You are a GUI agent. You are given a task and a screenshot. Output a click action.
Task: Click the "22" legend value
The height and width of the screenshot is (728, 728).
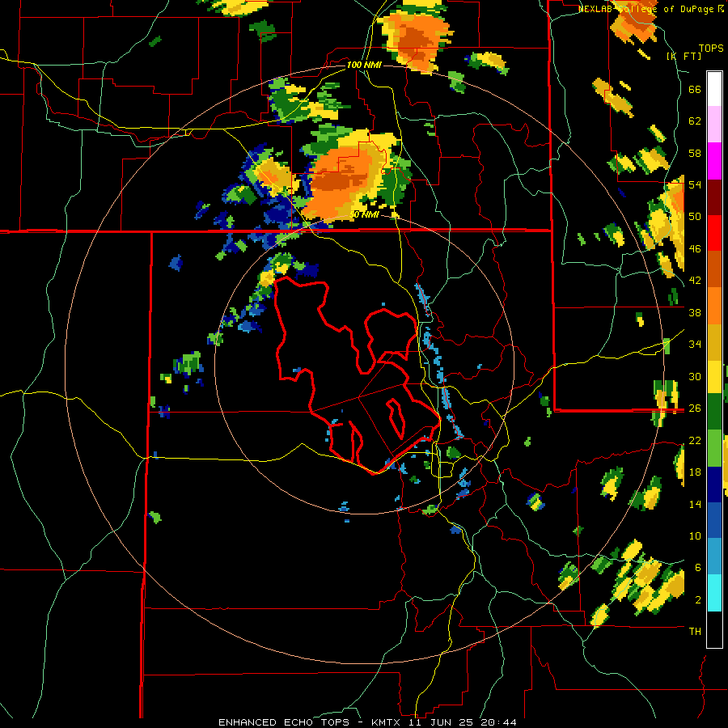(x=695, y=440)
